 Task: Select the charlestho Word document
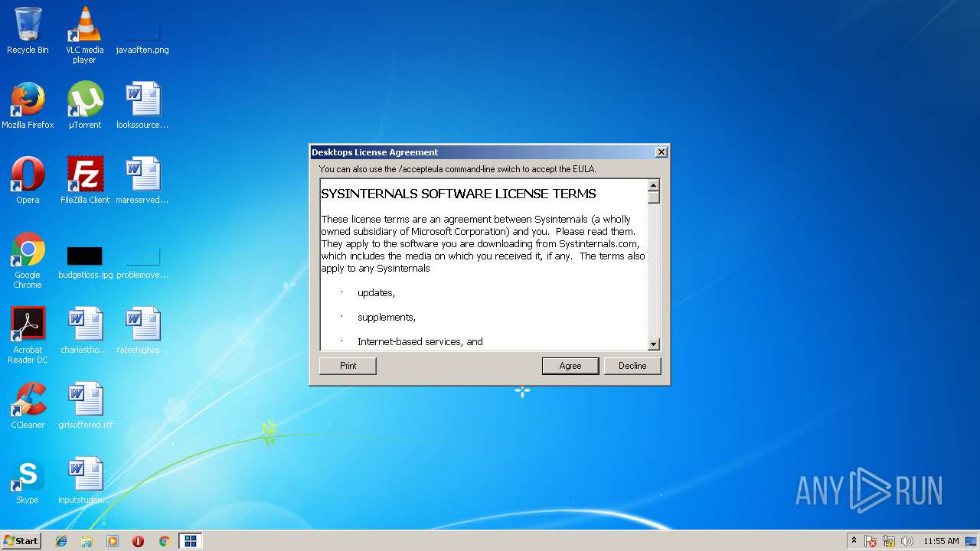[x=85, y=331]
